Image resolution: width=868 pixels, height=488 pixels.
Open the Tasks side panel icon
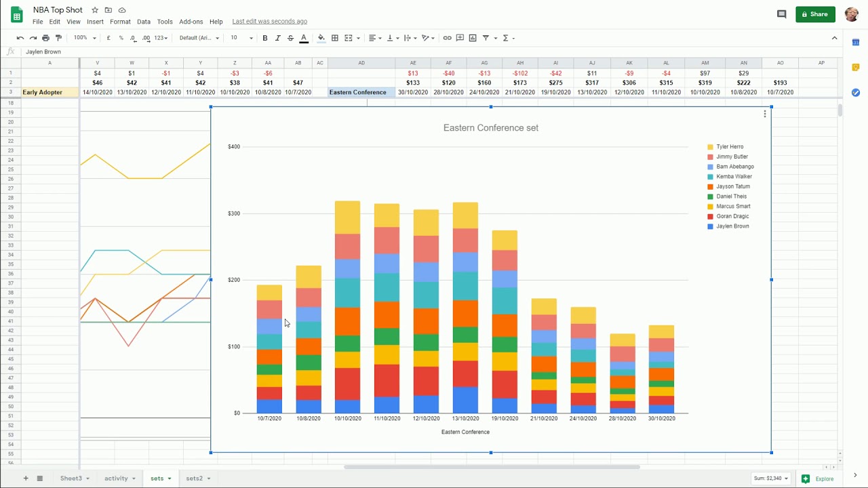point(856,92)
